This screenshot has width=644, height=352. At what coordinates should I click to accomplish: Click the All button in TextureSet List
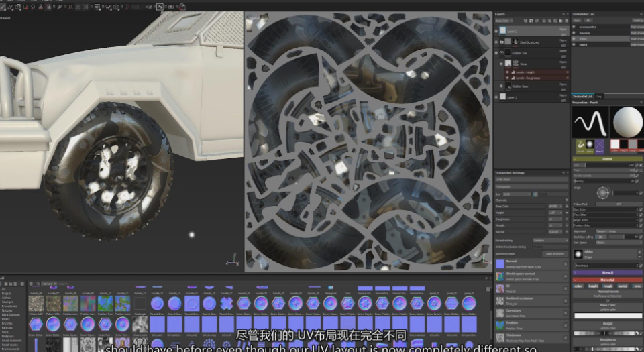(588, 21)
